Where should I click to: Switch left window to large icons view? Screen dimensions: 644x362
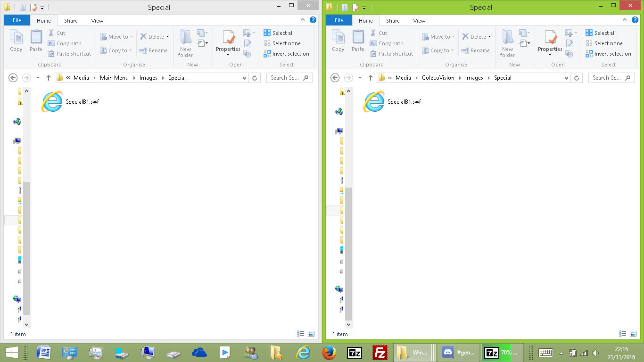[x=311, y=334]
